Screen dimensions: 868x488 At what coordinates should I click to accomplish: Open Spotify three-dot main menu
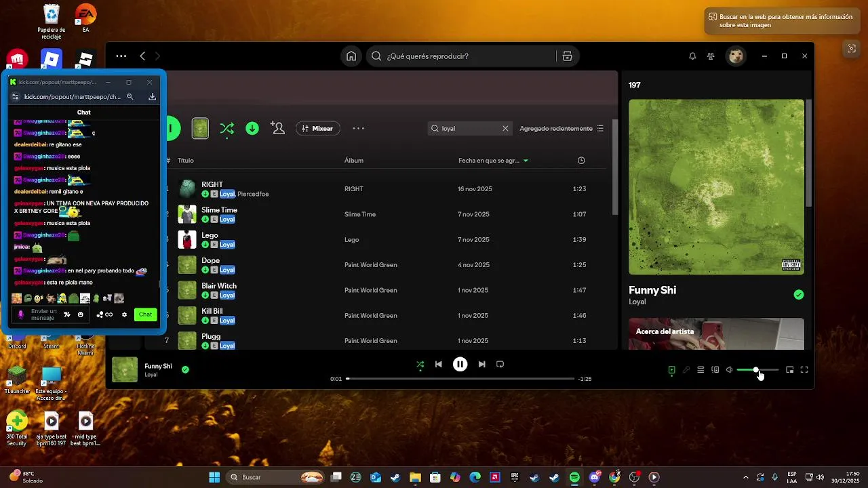tap(121, 56)
